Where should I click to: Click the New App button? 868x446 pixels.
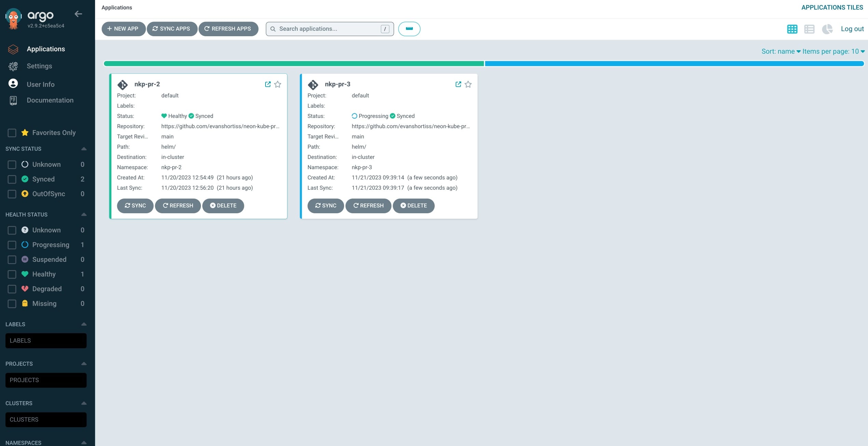click(123, 29)
